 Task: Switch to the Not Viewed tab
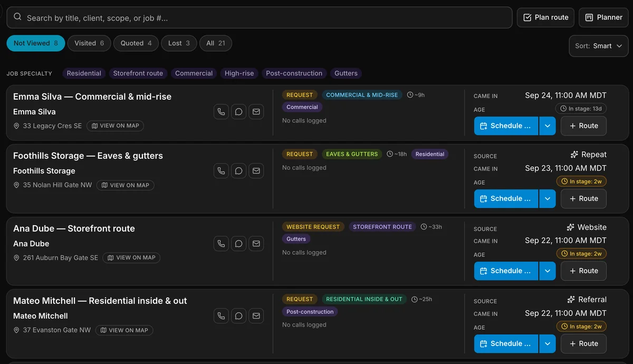pos(36,43)
